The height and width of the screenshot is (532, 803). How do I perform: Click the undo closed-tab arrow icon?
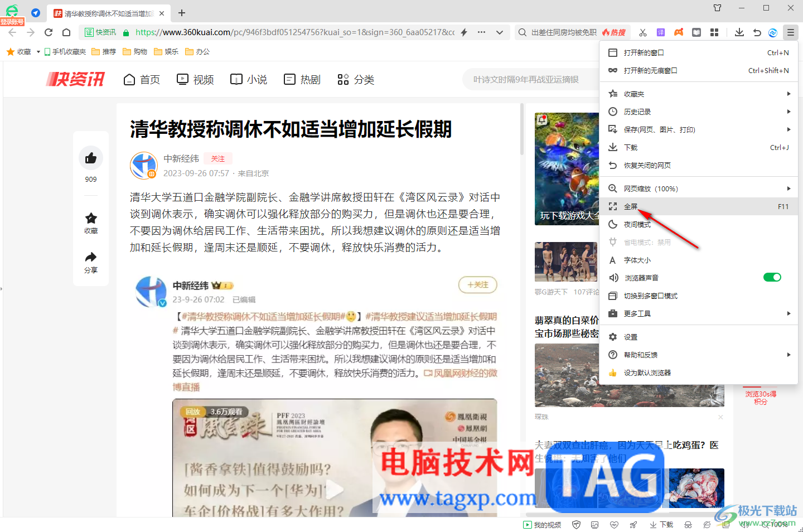[x=757, y=32]
